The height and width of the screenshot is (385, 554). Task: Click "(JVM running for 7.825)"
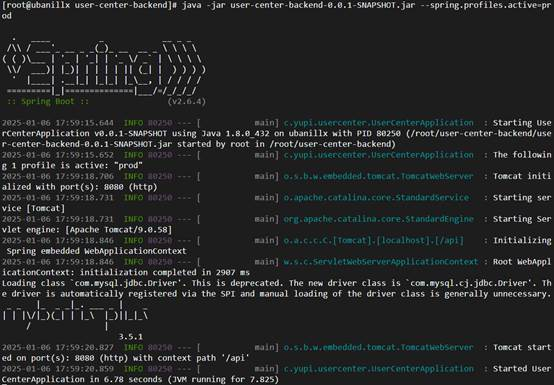point(223,379)
